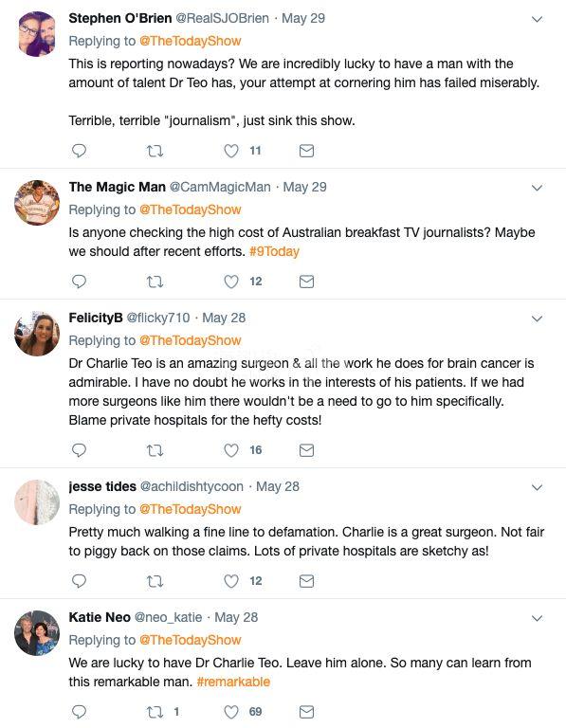The width and height of the screenshot is (566, 728).
Task: Open the @RealSJOBrien profile handle
Action: 223,18
